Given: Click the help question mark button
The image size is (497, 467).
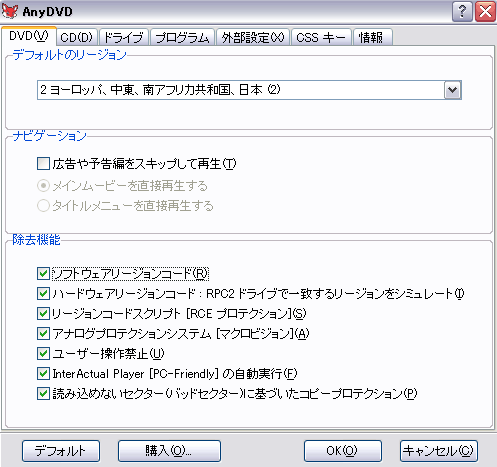Looking at the screenshot, I should [462, 12].
